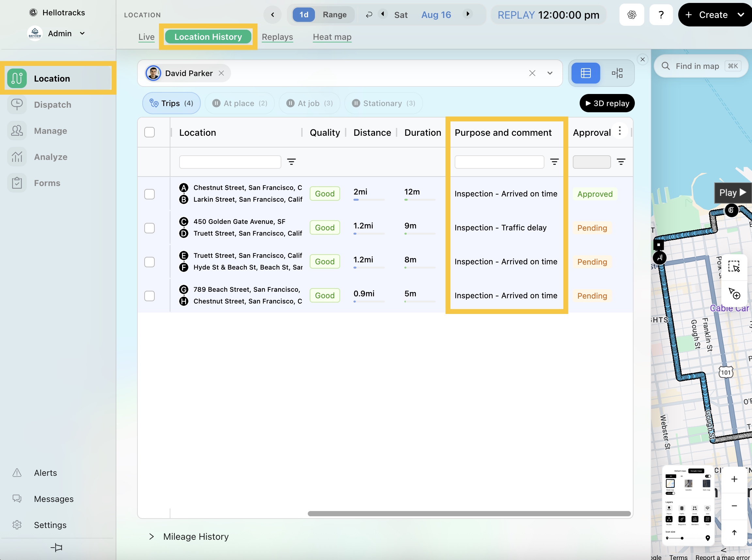
Task: Open the Replays tab
Action: (277, 37)
